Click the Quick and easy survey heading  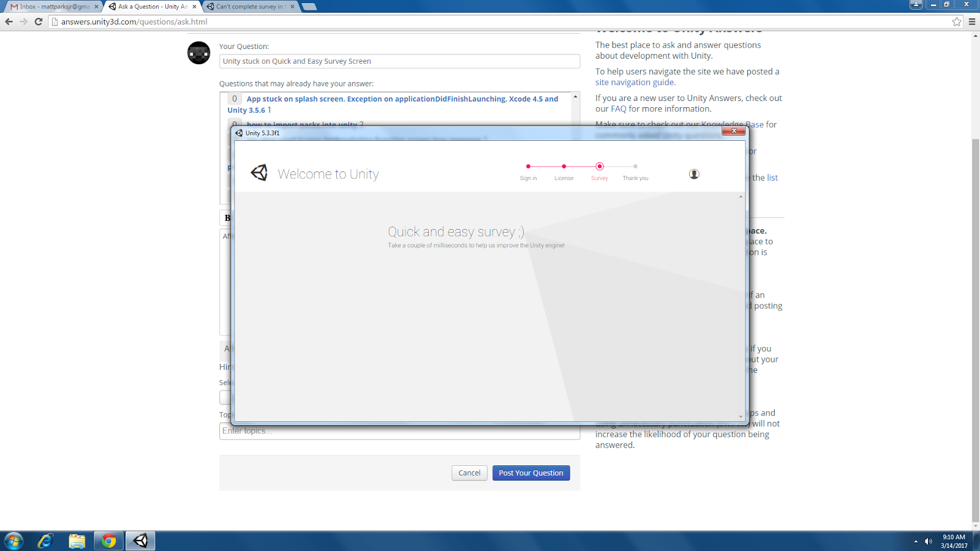click(456, 232)
